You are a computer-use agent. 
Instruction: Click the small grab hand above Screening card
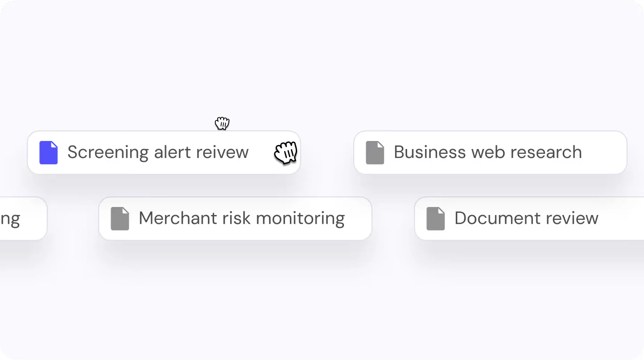[x=222, y=123]
